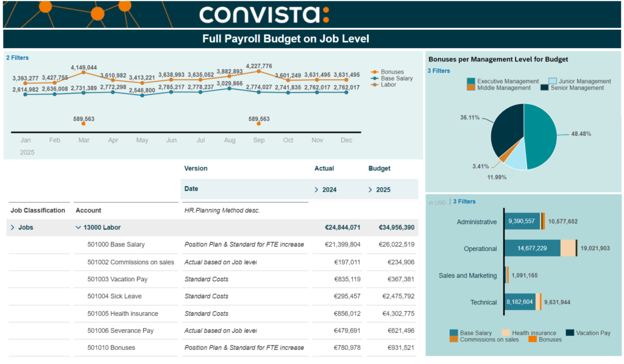The height and width of the screenshot is (364, 624).
Task: Open the 3 Filters link under pie chart title
Action: click(439, 71)
